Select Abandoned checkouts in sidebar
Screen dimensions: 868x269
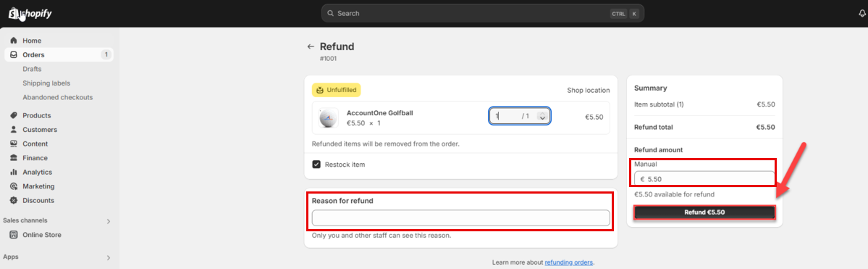[x=58, y=97]
